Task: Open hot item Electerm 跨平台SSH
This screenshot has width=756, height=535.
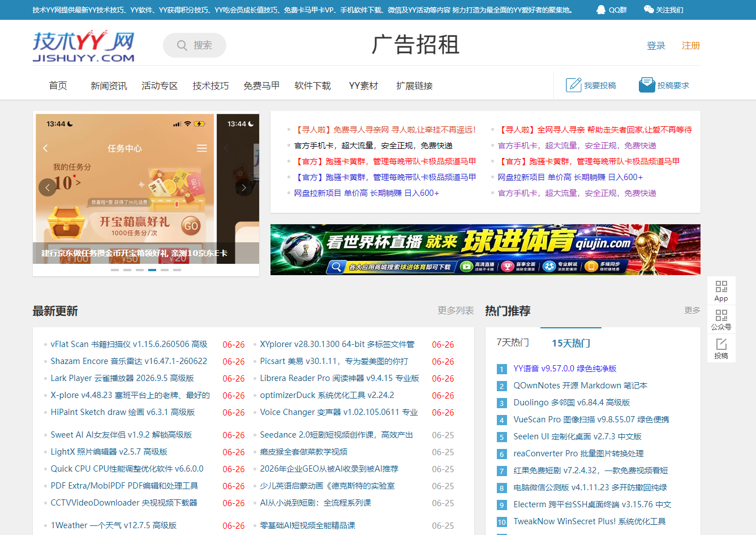Action: 592,504
